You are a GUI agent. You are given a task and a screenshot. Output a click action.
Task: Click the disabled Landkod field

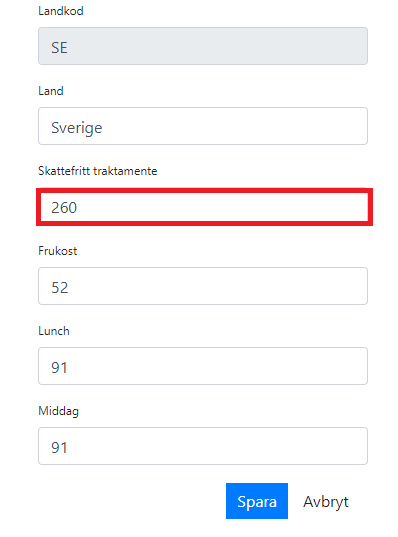pos(203,46)
